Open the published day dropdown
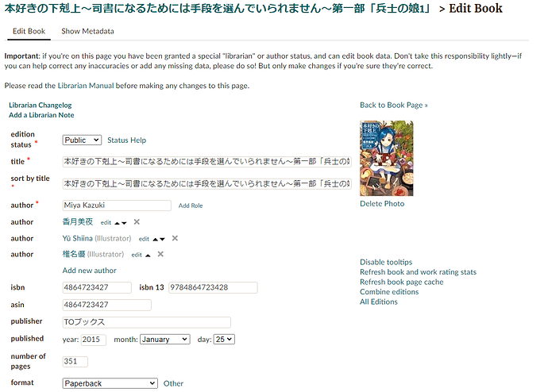 coord(224,340)
